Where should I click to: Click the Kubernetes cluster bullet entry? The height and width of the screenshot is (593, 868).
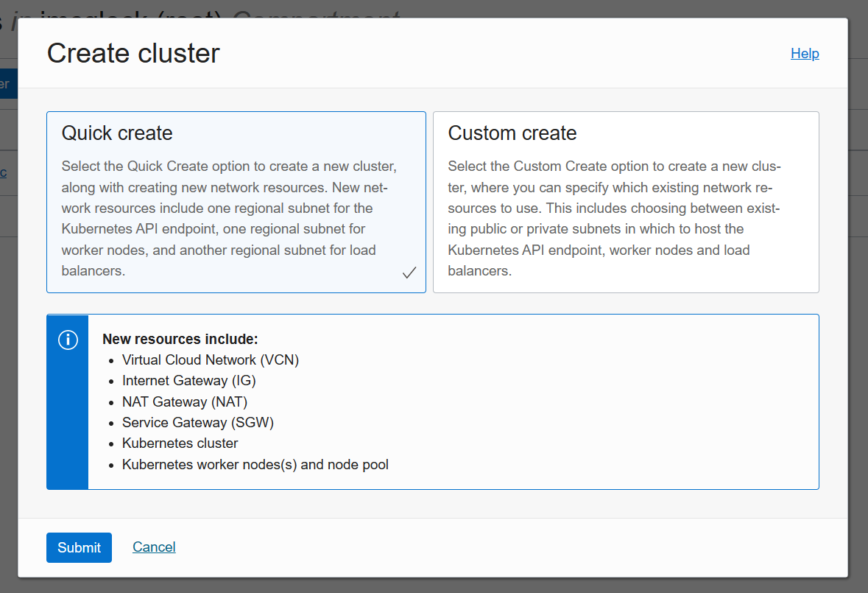(180, 443)
